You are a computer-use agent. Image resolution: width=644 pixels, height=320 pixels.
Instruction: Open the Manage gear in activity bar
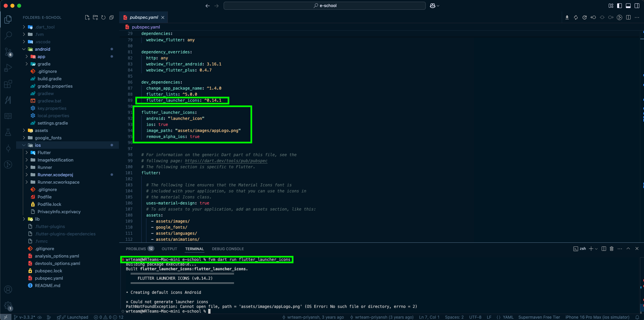[x=8, y=306]
